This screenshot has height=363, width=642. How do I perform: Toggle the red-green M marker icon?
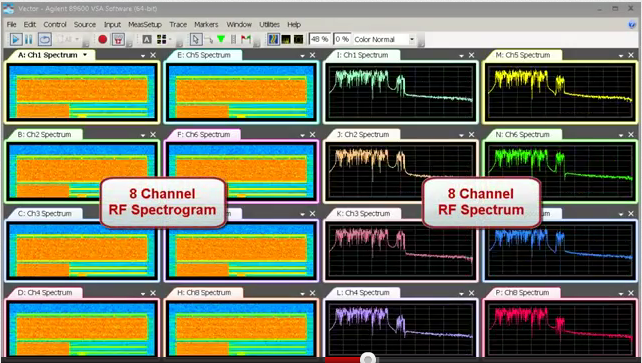pyautogui.click(x=246, y=39)
